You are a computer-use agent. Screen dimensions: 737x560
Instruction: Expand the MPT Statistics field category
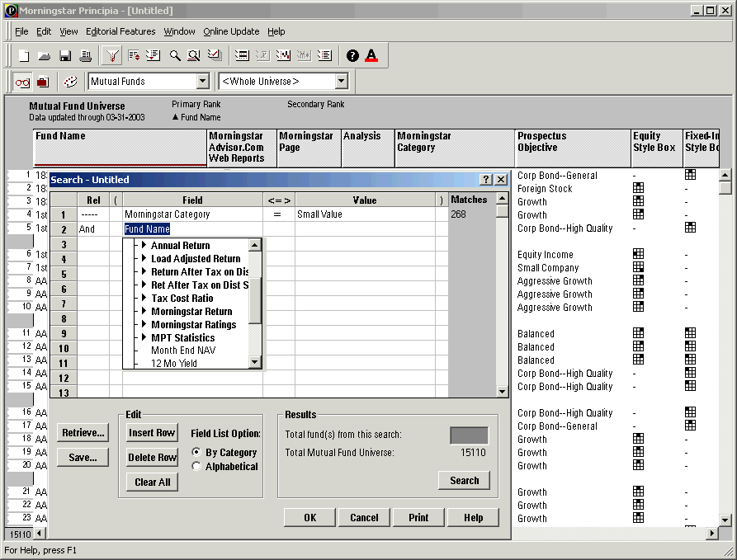144,338
